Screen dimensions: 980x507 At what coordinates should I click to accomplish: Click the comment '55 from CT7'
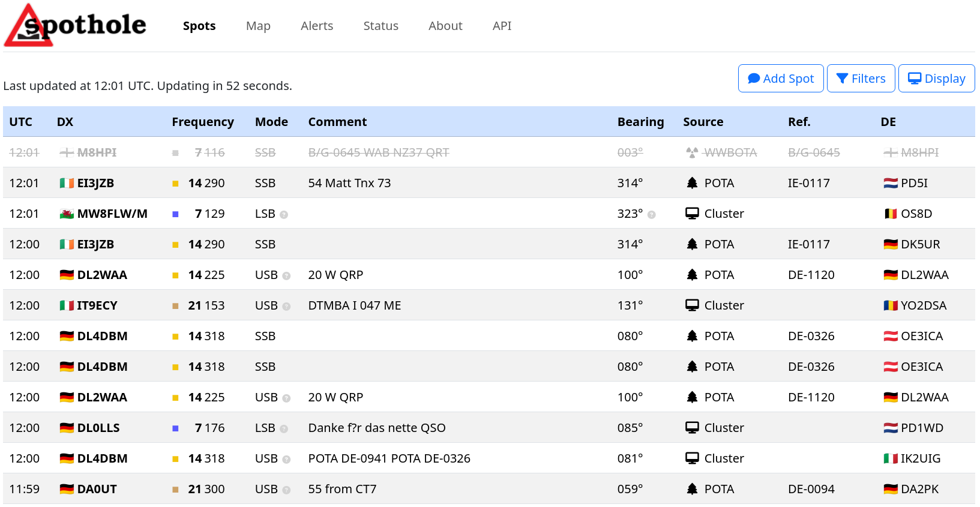[x=342, y=489]
